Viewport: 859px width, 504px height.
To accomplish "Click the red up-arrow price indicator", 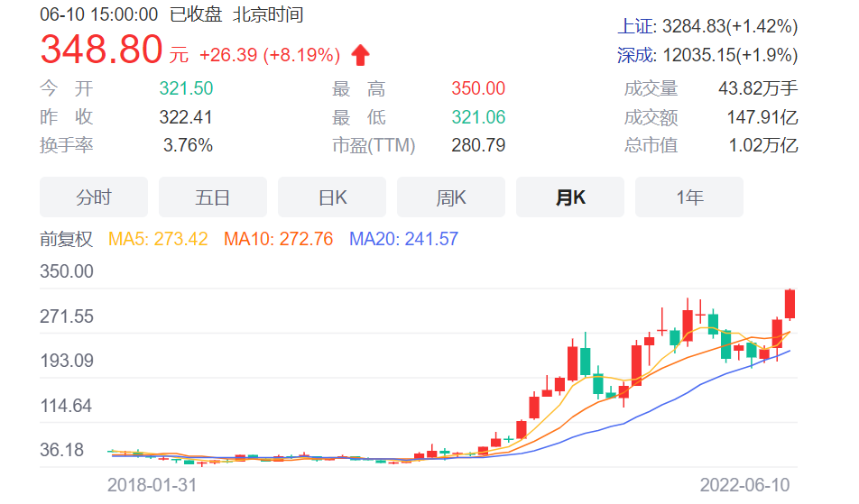I will point(361,55).
